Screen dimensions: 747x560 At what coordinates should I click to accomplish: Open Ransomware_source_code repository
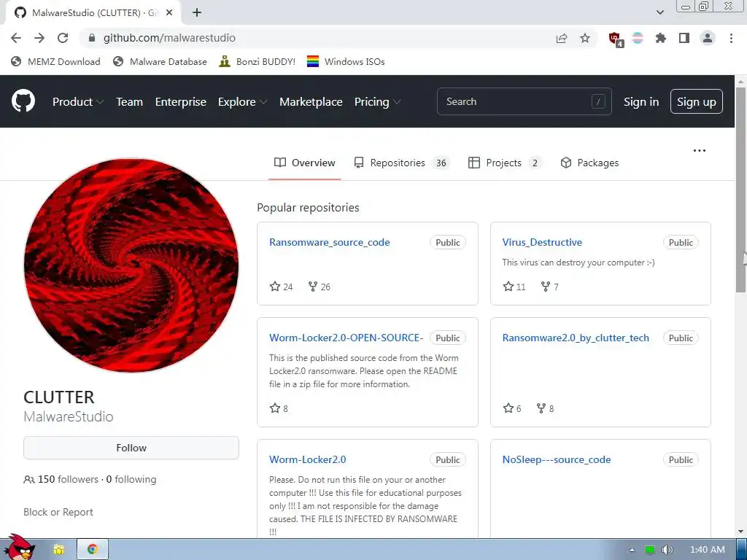tap(329, 242)
